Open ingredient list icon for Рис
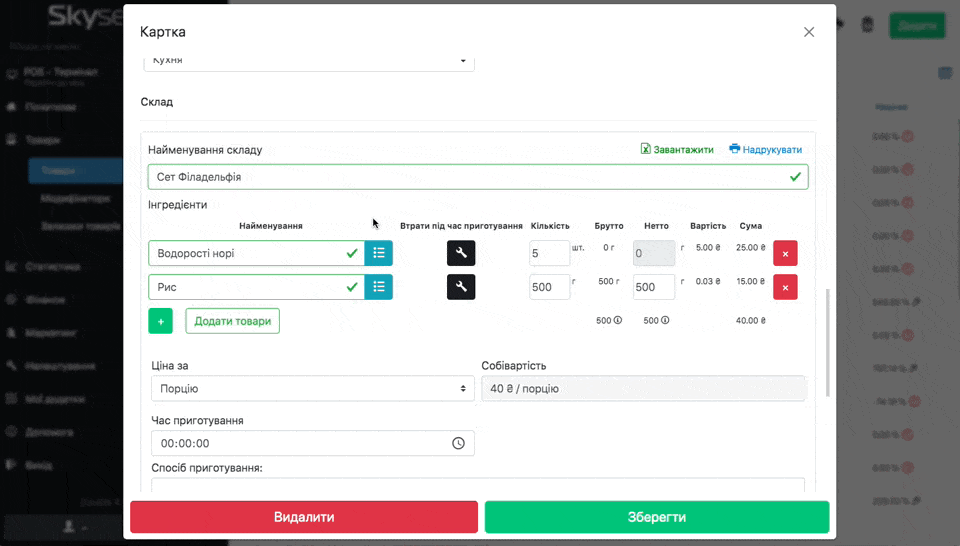This screenshot has width=960, height=546. [x=378, y=288]
